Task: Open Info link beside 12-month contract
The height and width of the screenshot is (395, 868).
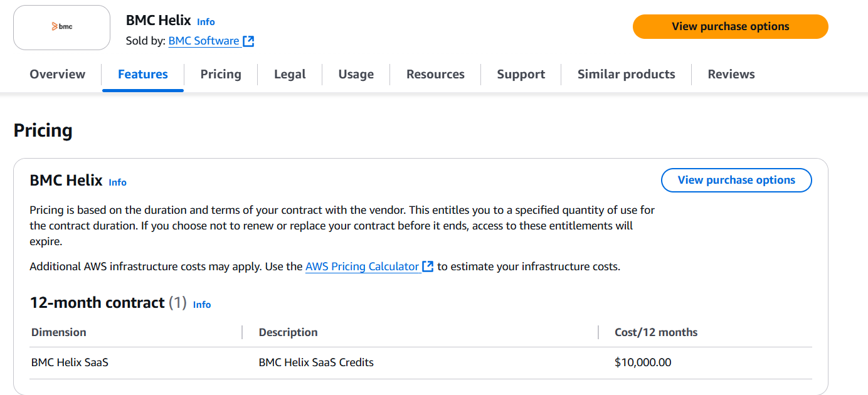Action: click(202, 305)
